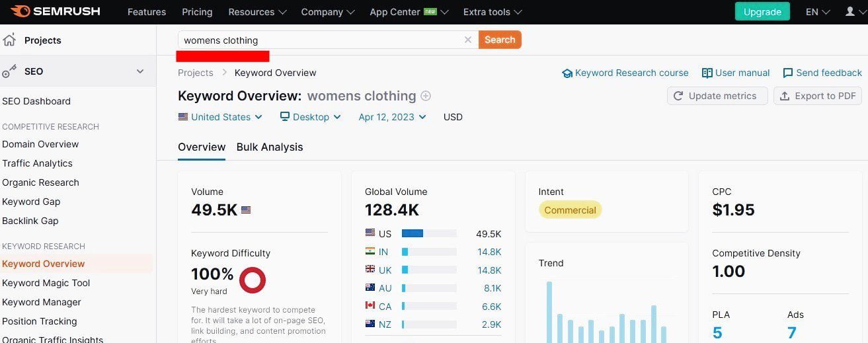The height and width of the screenshot is (343, 868).
Task: Change the United States country filter
Action: point(220,117)
